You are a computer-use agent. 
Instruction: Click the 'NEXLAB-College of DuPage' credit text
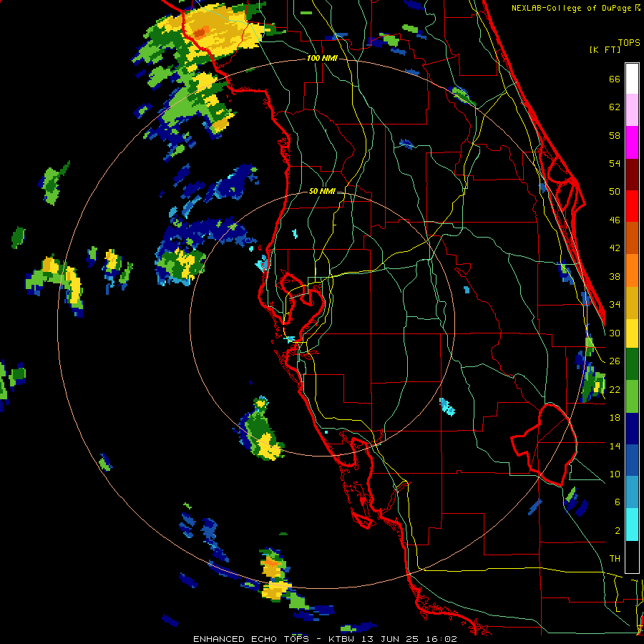571,8
